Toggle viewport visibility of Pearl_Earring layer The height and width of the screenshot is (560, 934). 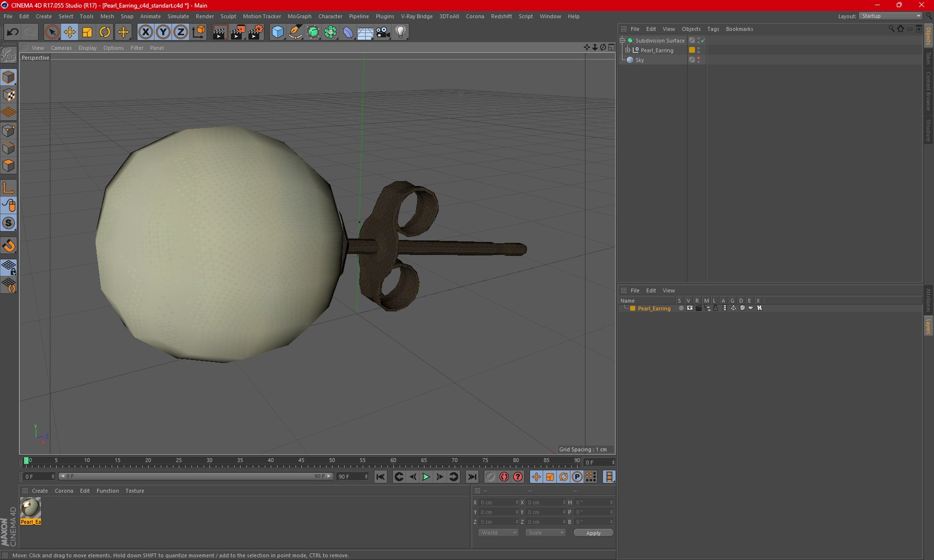click(690, 308)
